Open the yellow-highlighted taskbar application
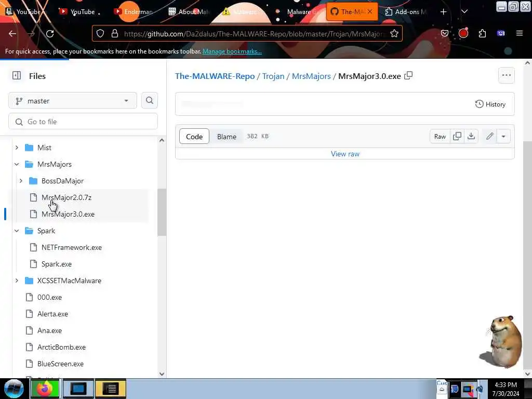532x399 pixels. click(111, 389)
